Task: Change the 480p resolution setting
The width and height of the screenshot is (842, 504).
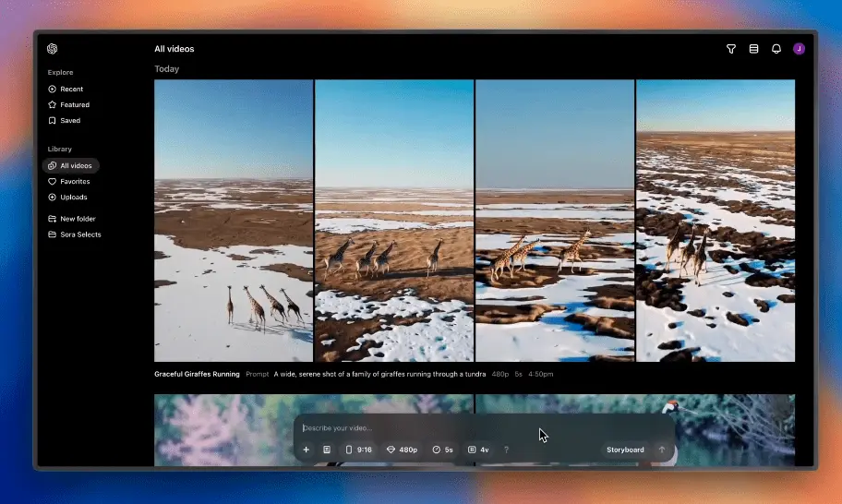Action: coord(402,450)
